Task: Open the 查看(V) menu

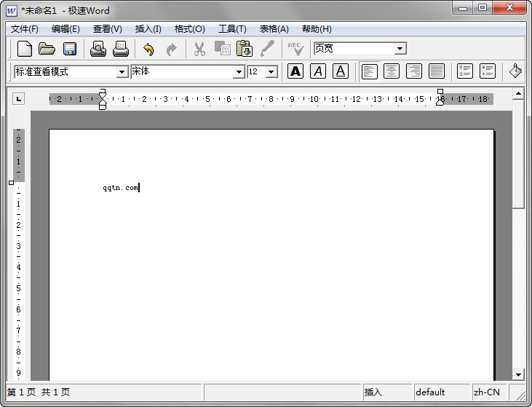Action: pyautogui.click(x=107, y=29)
